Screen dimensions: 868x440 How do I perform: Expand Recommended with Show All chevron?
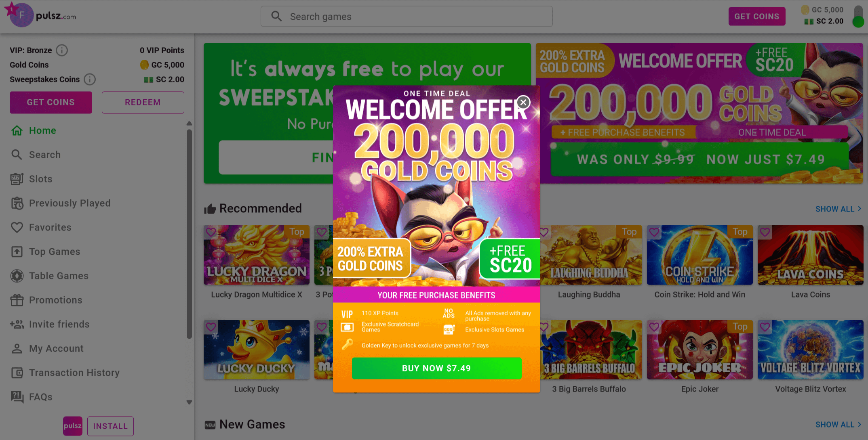pos(860,209)
